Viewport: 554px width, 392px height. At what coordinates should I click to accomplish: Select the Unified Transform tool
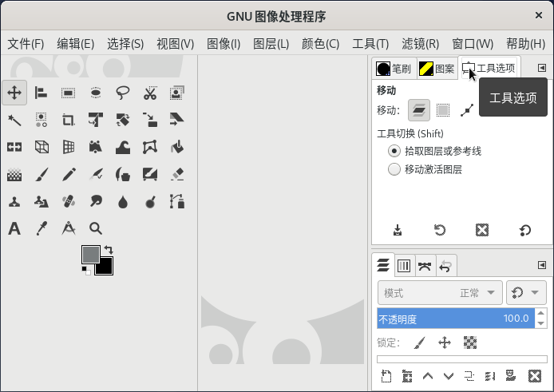point(96,120)
